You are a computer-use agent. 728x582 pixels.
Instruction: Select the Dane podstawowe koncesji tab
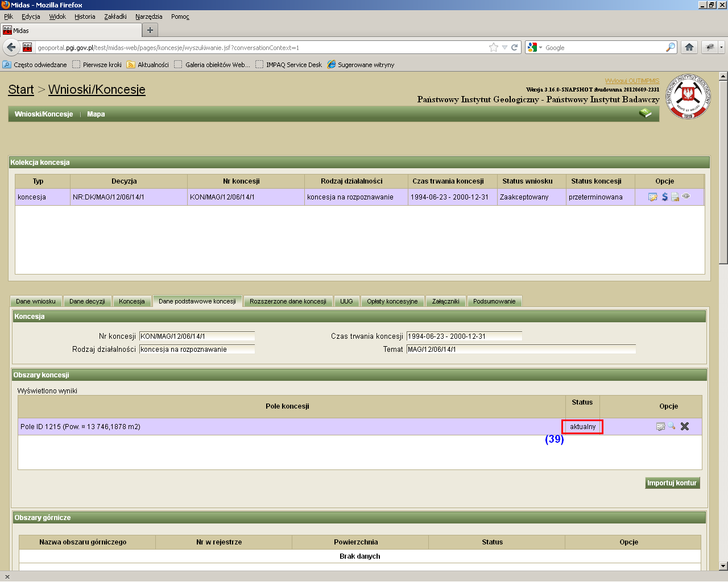197,301
